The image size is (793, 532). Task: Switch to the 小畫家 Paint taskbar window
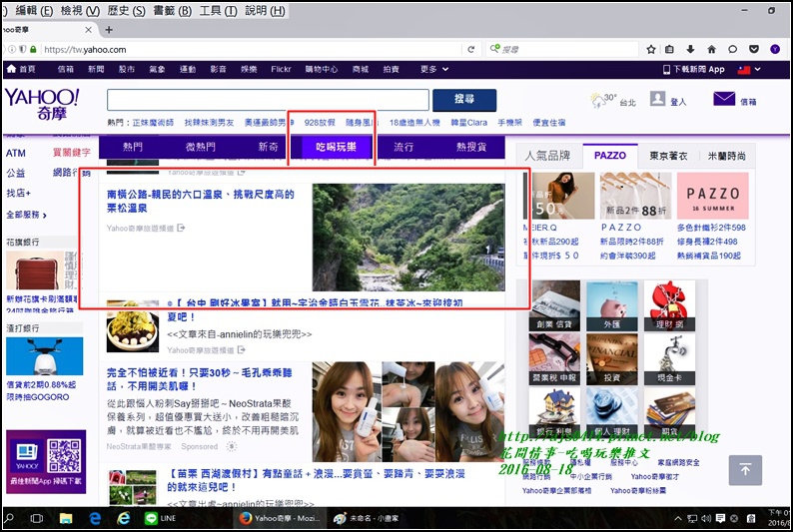pos(367,518)
